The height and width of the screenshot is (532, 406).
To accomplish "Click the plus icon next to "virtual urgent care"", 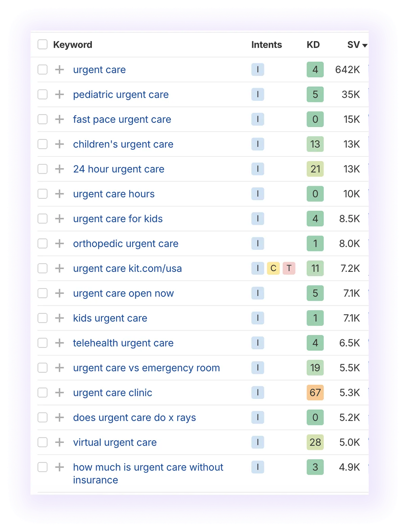I will (60, 442).
